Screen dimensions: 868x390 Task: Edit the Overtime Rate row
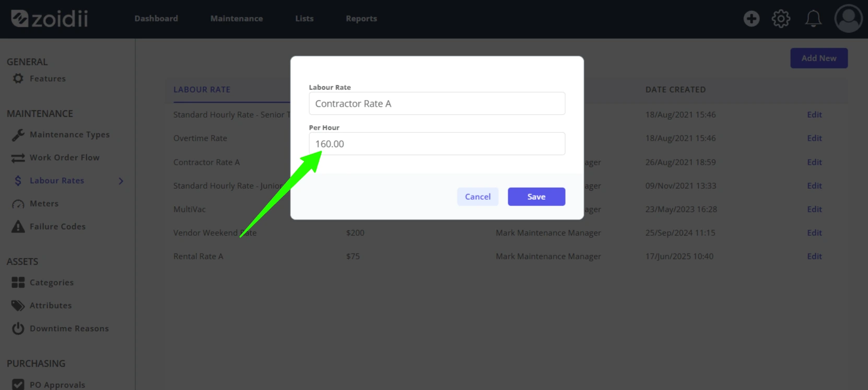coord(814,138)
